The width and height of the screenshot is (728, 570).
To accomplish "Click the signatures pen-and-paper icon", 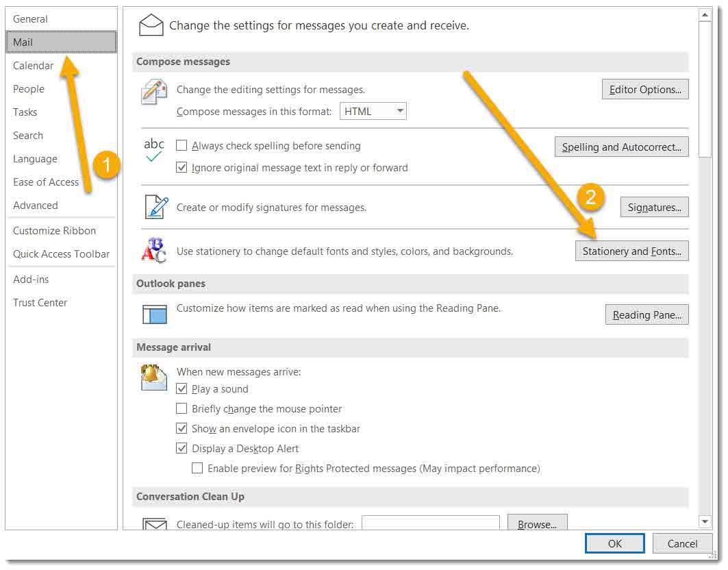I will [x=153, y=207].
